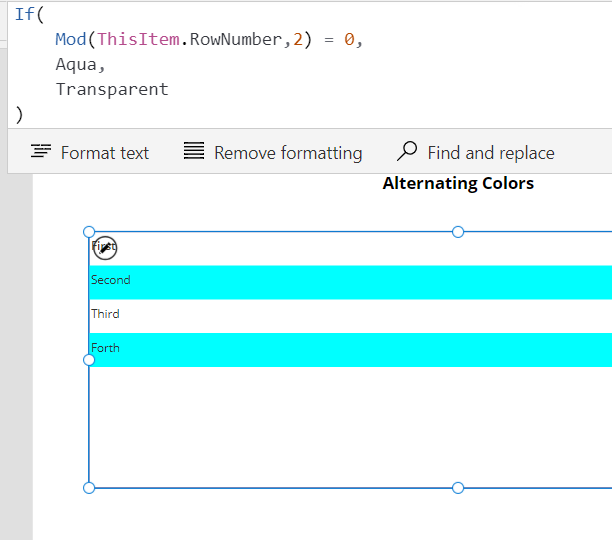Click Transparent in the formula

[x=112, y=89]
